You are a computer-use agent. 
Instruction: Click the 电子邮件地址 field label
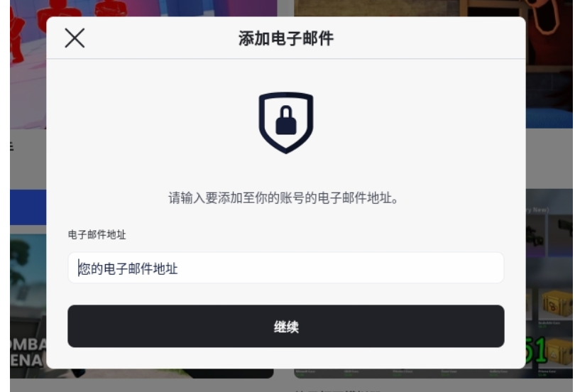tap(97, 234)
